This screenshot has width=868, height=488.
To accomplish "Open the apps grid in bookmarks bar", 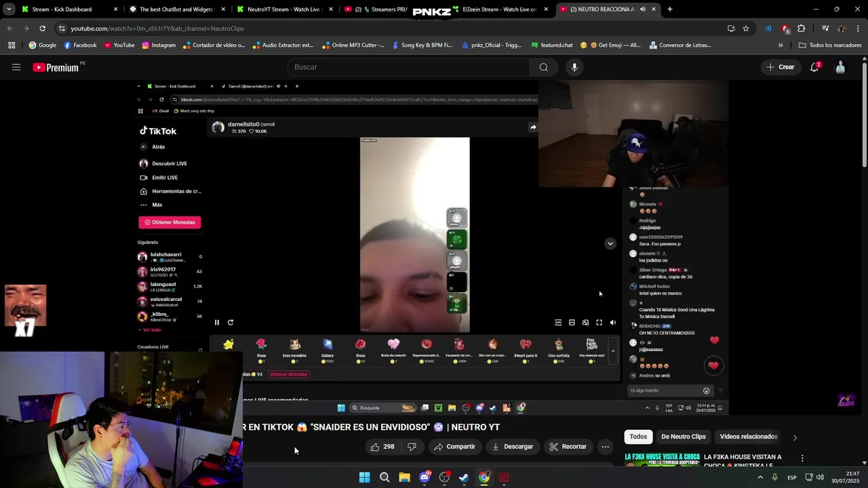I will [x=12, y=45].
